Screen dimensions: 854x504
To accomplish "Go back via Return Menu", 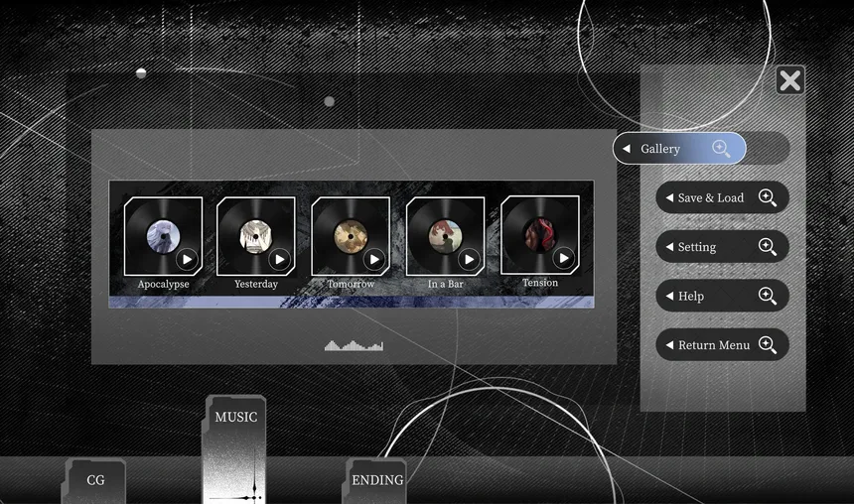I will [722, 344].
